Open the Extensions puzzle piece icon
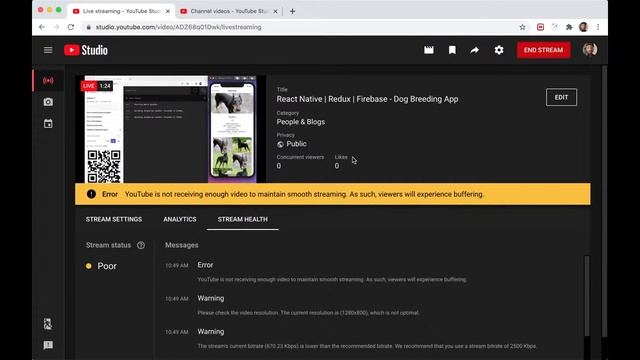This screenshot has width=640, height=360. pyautogui.click(x=569, y=27)
